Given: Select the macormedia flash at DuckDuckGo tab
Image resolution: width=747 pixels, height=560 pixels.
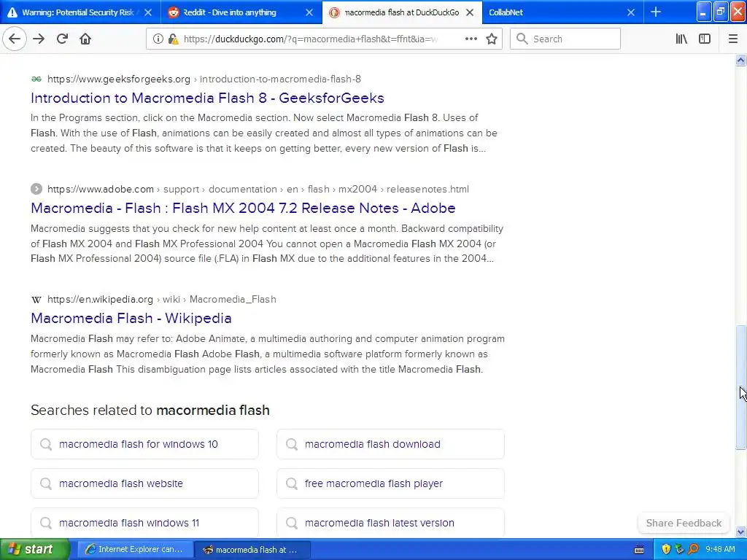Looking at the screenshot, I should pyautogui.click(x=402, y=12).
